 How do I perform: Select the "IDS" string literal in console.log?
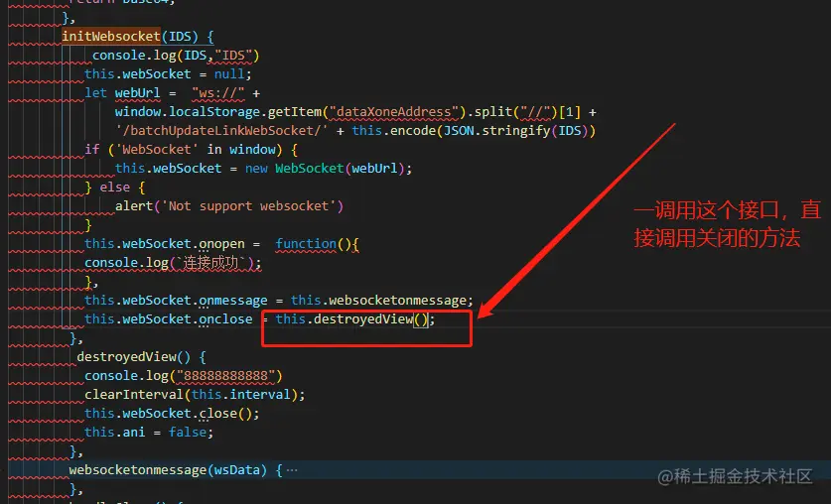(237, 56)
